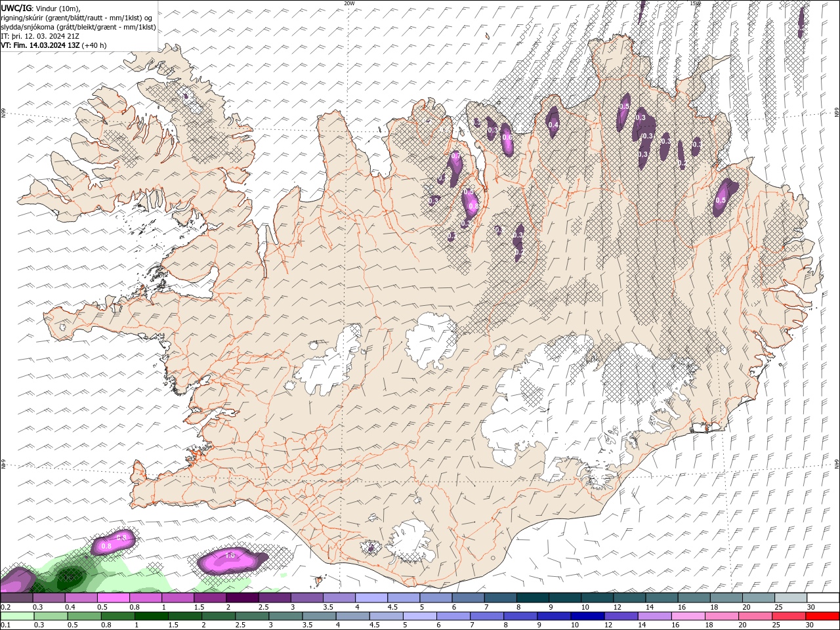Screen dimensions: 840x630
Task: Choose the orchid 14–16 swatch in lower legend
Action: tap(655, 616)
